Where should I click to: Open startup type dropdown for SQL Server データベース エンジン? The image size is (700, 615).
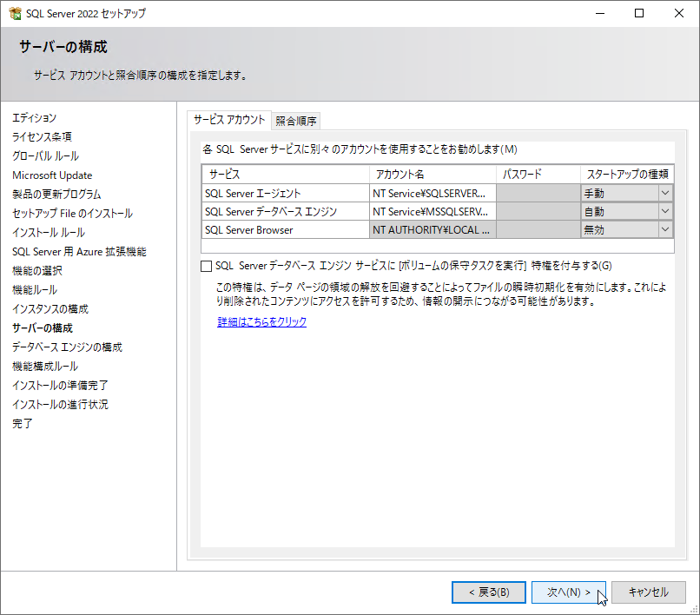click(665, 212)
